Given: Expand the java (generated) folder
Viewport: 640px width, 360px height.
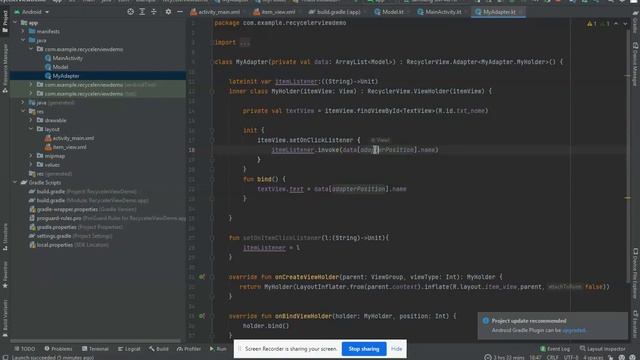Looking at the screenshot, I should click(x=23, y=102).
